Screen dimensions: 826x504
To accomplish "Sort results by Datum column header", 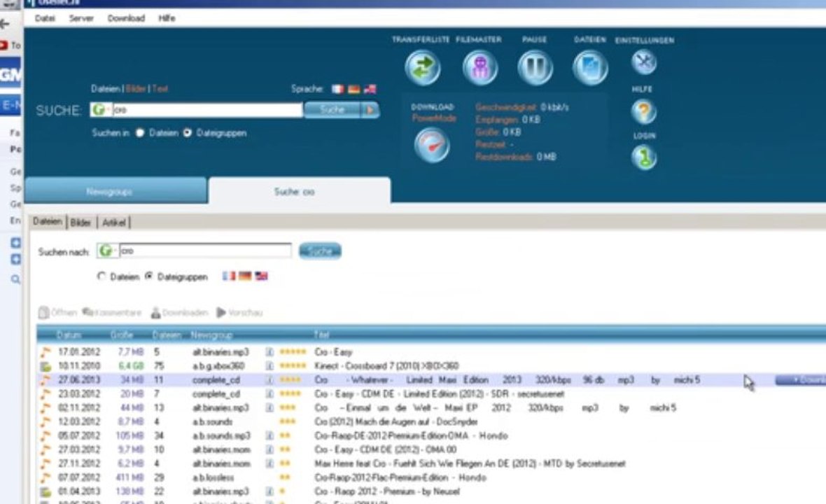I will click(69, 335).
